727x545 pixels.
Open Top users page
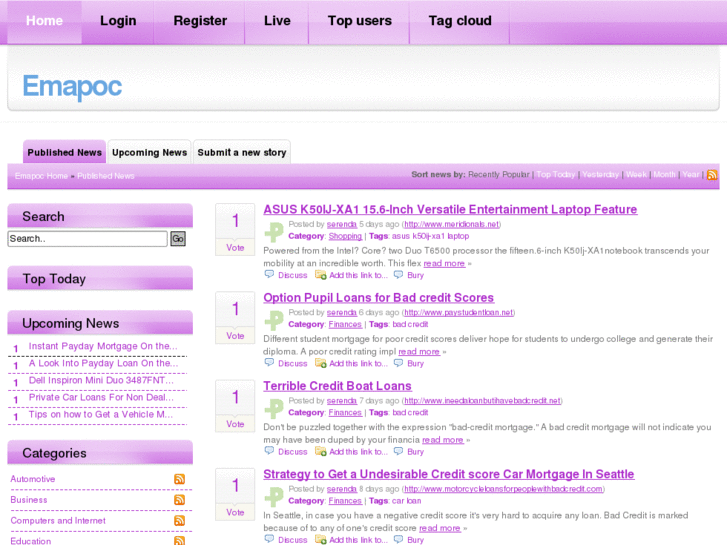pos(359,21)
